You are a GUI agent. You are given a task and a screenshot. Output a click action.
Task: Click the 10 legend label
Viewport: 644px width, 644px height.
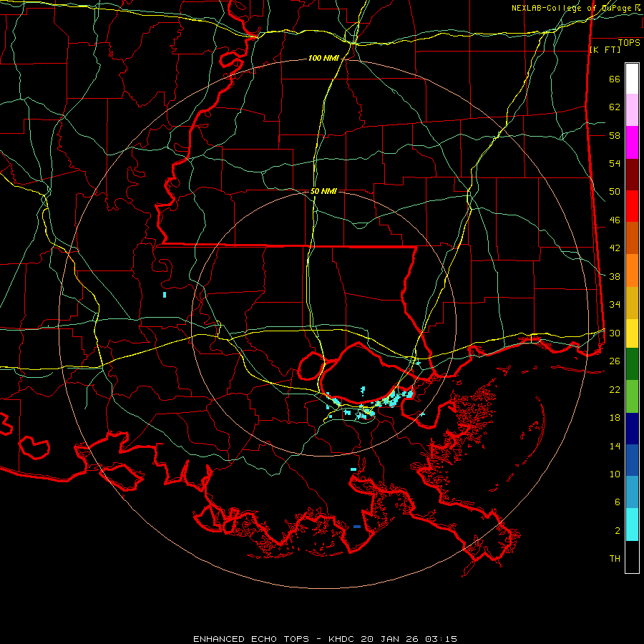point(615,474)
